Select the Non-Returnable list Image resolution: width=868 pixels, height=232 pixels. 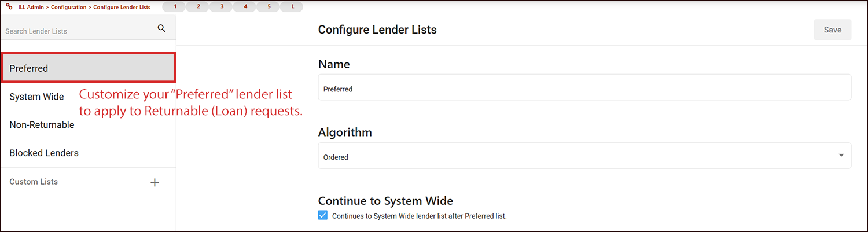(42, 124)
